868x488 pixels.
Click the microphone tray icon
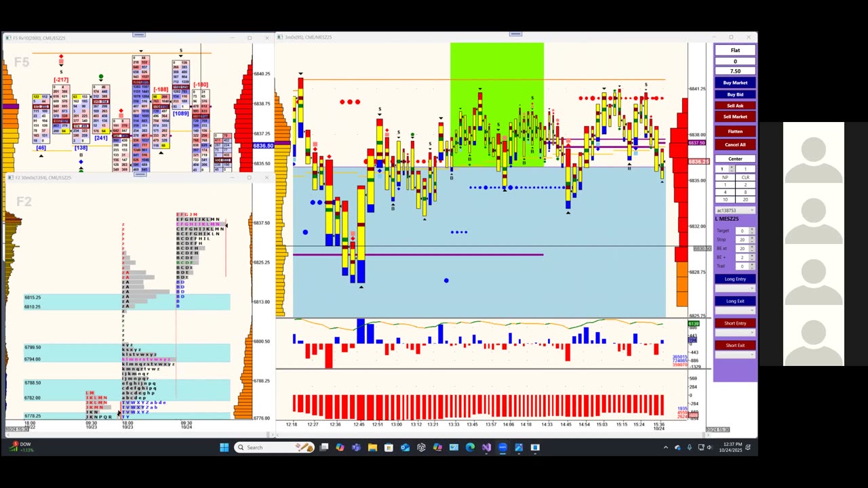click(690, 447)
